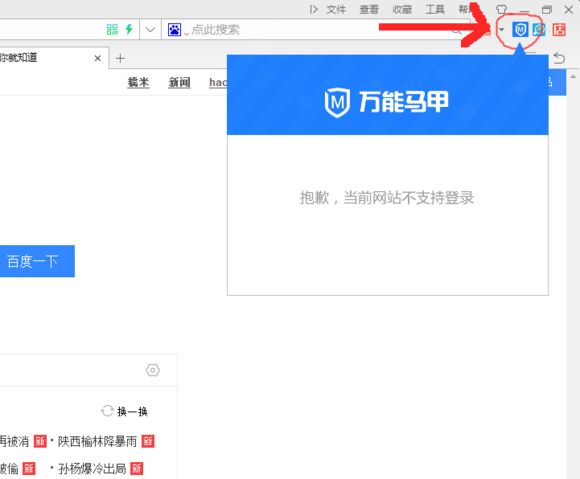Open the 新闻 link

coord(179,82)
